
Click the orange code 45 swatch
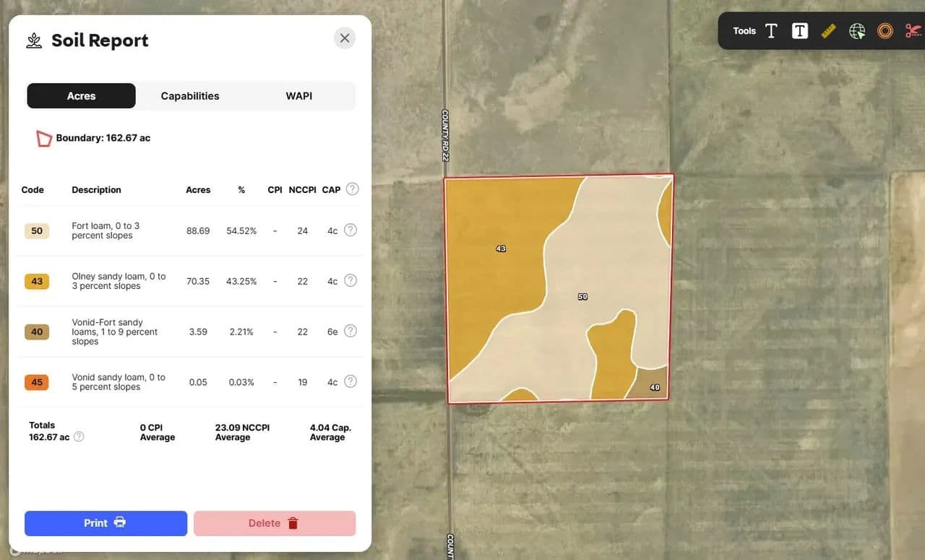37,382
